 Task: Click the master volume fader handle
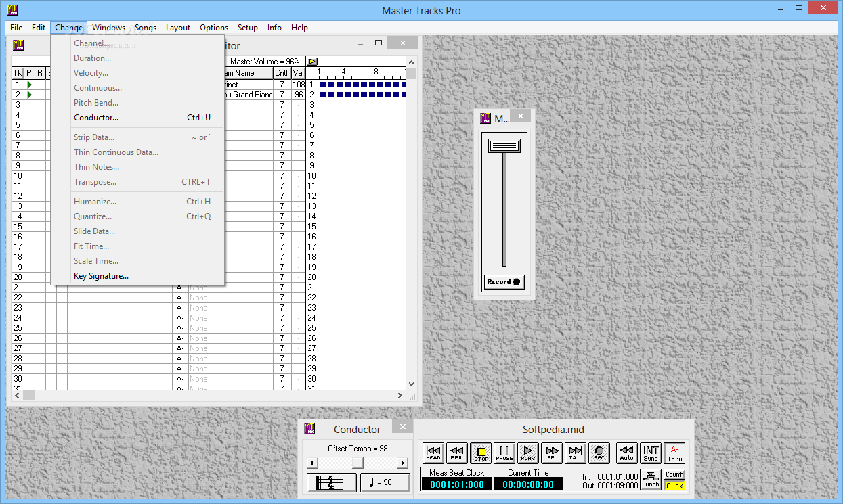(504, 145)
